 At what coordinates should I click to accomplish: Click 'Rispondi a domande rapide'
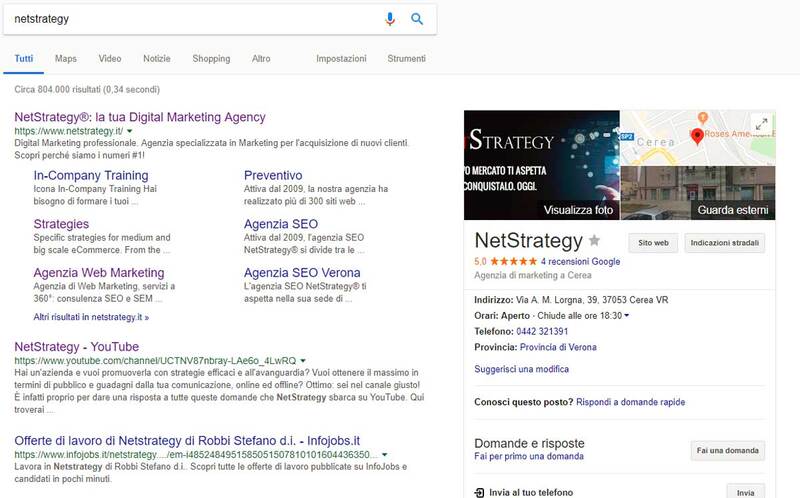631,402
